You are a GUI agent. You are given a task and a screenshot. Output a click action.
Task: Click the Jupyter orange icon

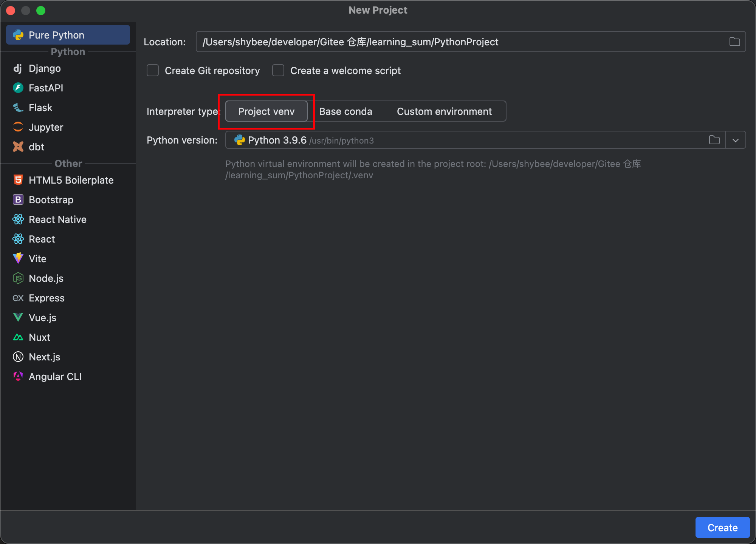(x=18, y=127)
